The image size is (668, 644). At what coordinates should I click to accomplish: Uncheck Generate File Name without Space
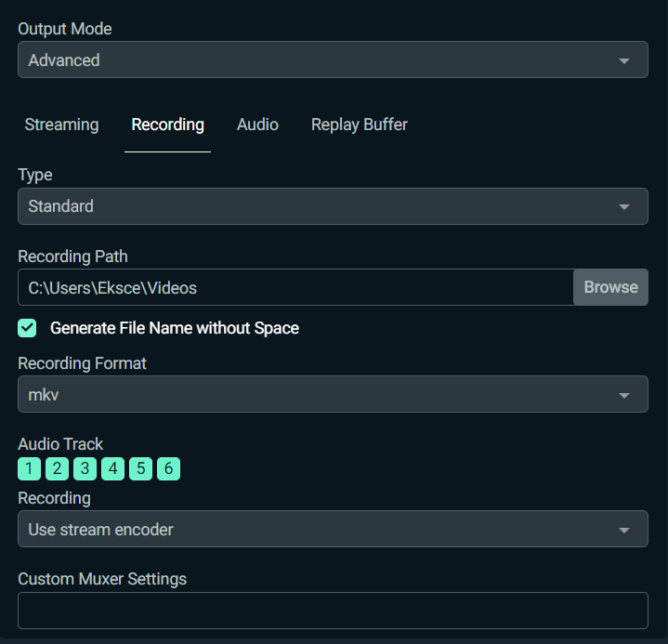coord(27,328)
